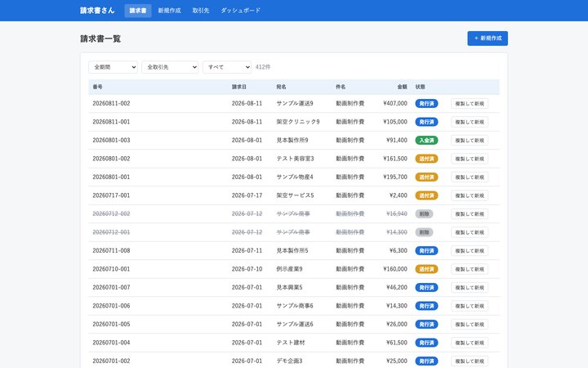Viewport: 588px width, 368px height.
Task: Open invoice 20260711-008
Action: coord(111,250)
